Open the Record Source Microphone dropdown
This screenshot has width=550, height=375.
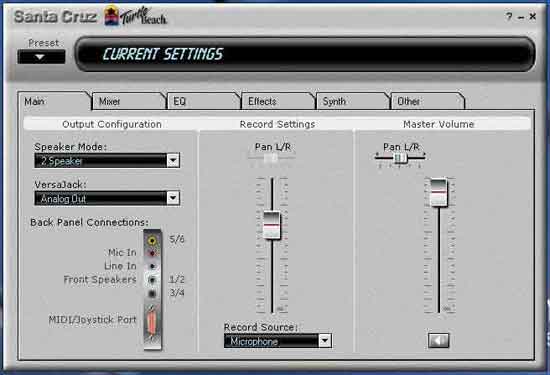pyautogui.click(x=325, y=340)
